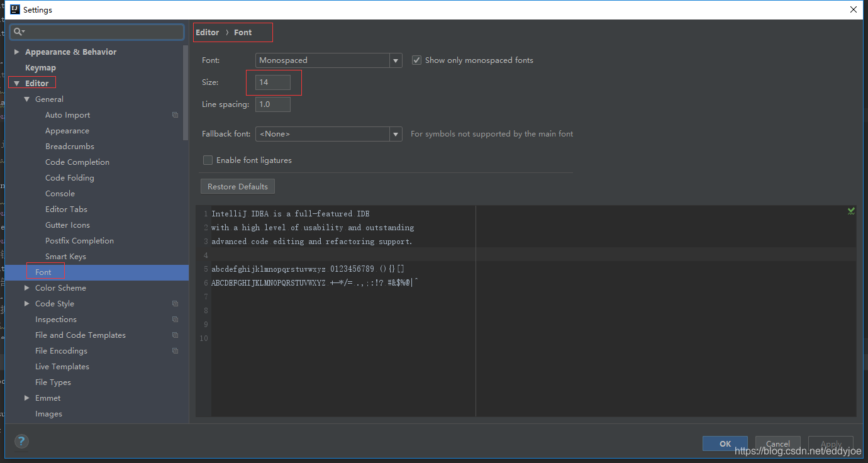Click the green checkmark in preview editor

click(851, 211)
